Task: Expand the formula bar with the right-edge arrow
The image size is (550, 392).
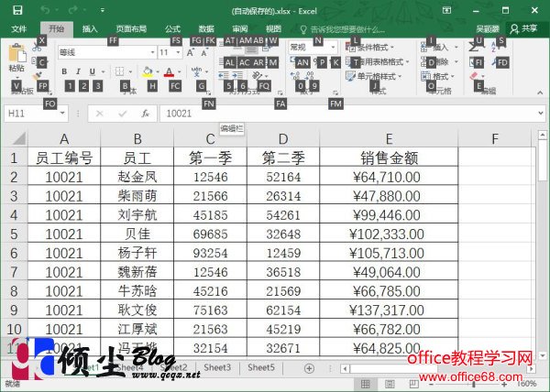Action: point(541,114)
